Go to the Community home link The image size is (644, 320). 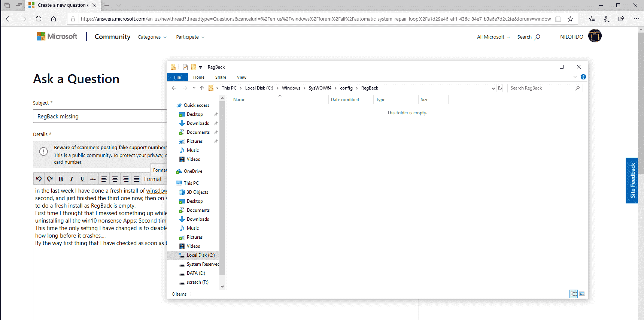[112, 36]
